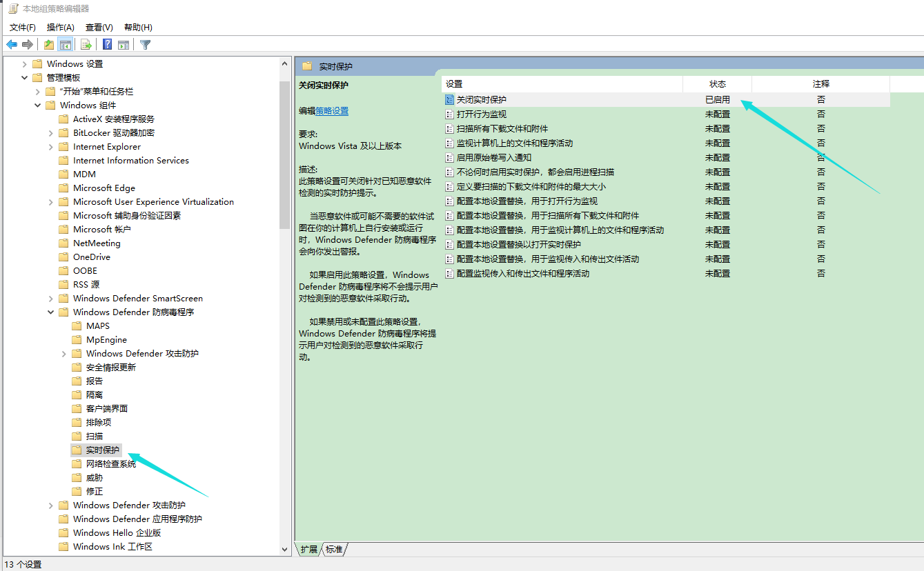Expand the "开始"菜单和任务栏 node
This screenshot has width=924, height=571.
coord(37,92)
